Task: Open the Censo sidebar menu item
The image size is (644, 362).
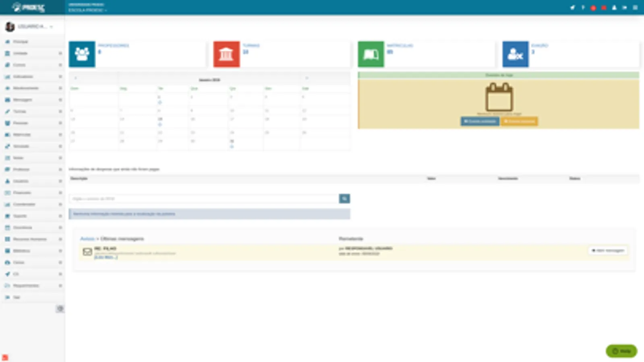Action: tap(32, 262)
